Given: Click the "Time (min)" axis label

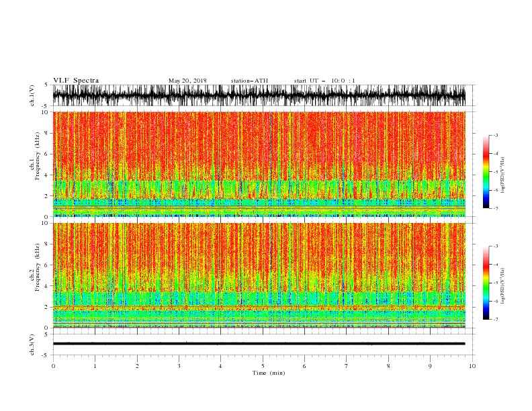Looking at the screenshot, I should pos(269,373).
